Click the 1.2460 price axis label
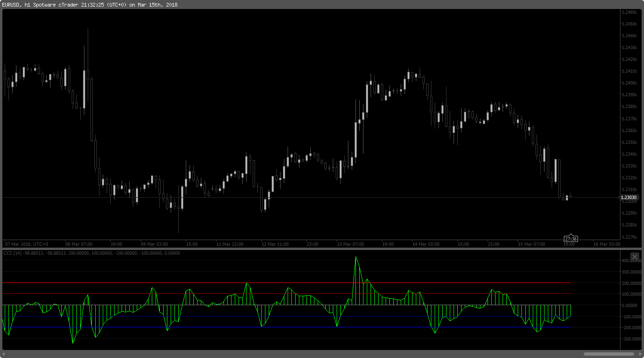644x358 pixels. 629,12
